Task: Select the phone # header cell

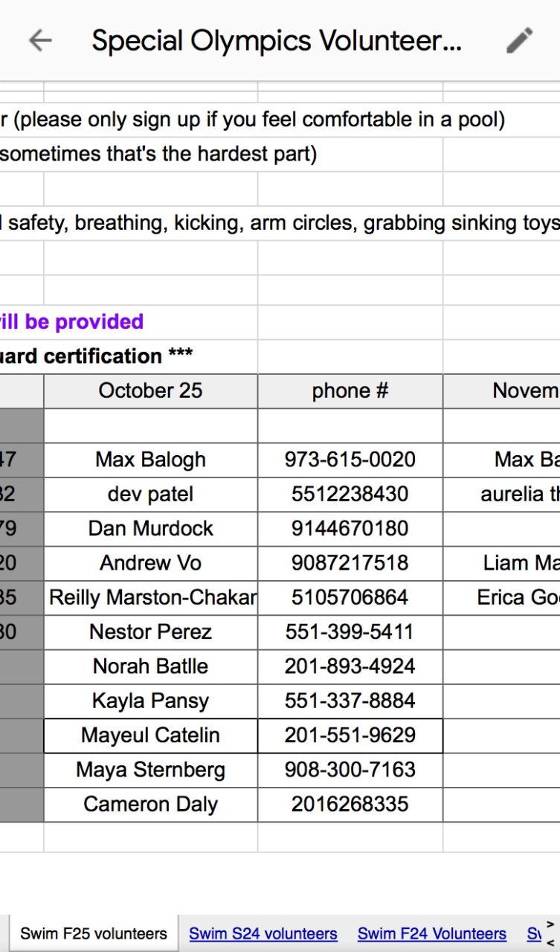Action: click(x=350, y=391)
